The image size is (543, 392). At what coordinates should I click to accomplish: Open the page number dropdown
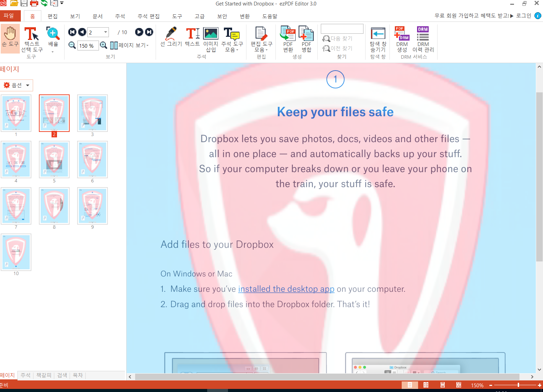(x=105, y=32)
